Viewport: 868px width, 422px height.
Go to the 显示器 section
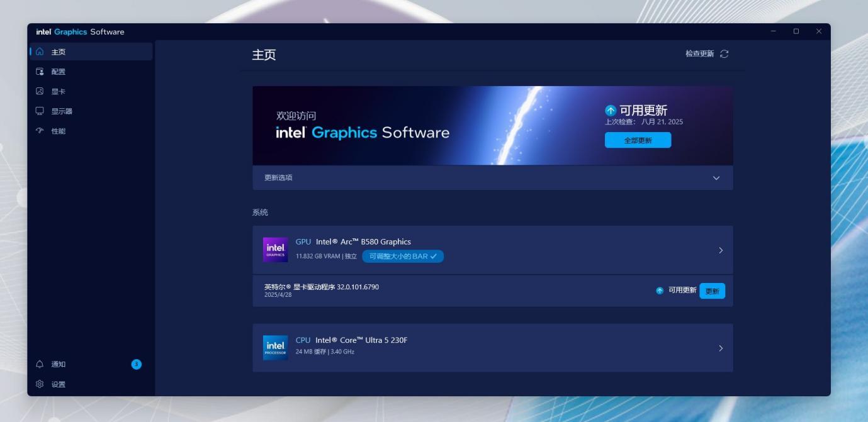click(x=91, y=111)
